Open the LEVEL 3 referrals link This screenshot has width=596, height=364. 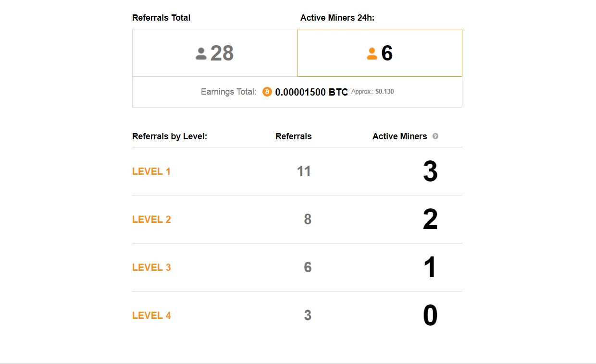[151, 267]
